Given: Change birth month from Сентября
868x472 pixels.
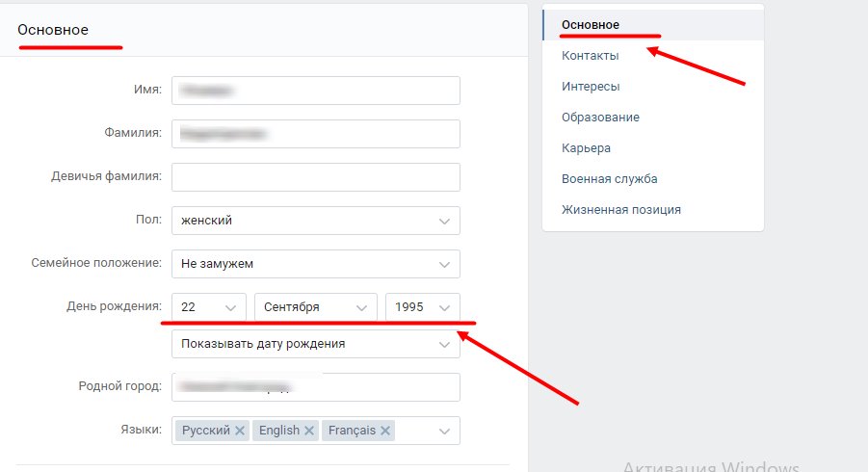Looking at the screenshot, I should tap(315, 307).
